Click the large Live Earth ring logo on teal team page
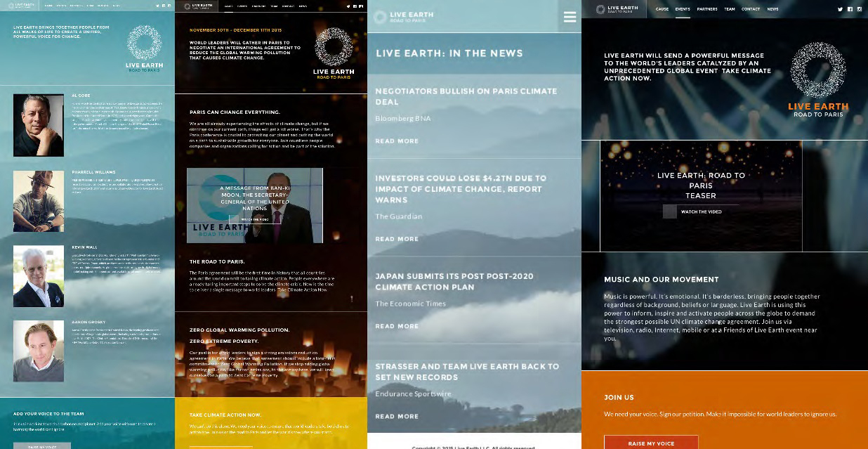This screenshot has width=868, height=449. coord(144,44)
